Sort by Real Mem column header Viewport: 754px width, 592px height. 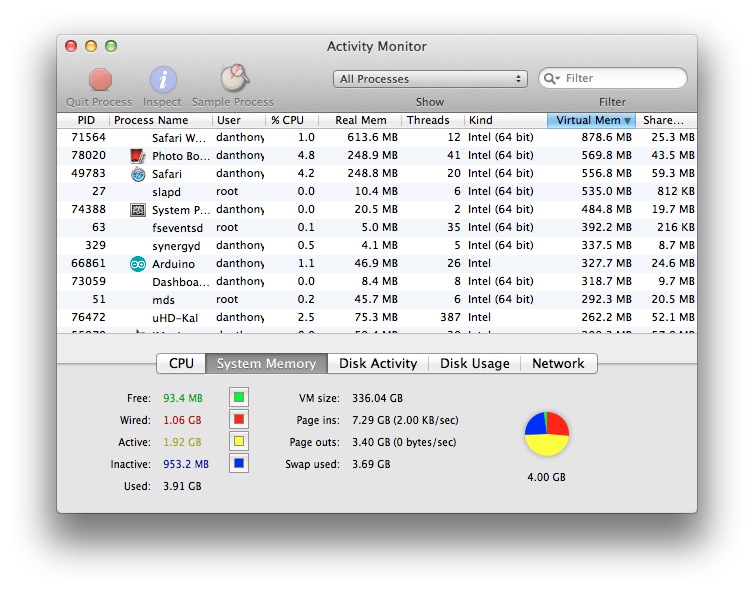click(x=361, y=120)
